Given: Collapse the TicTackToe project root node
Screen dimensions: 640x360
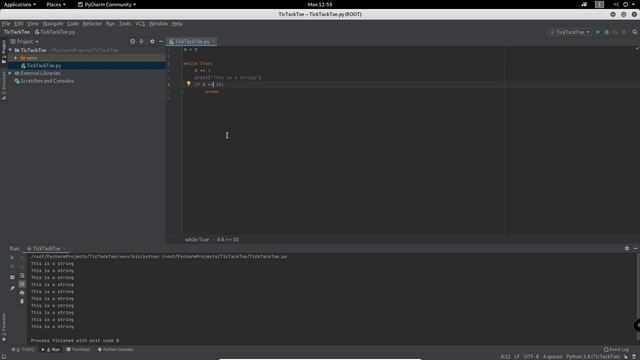Looking at the screenshot, I should tap(11, 50).
